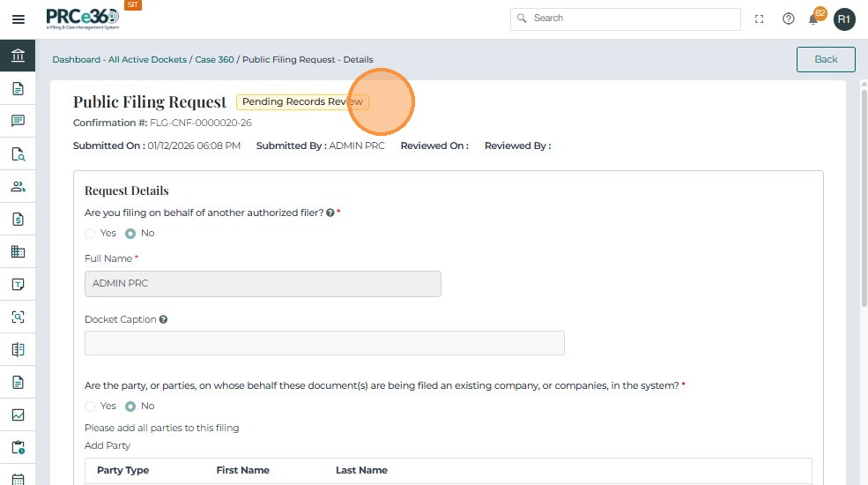Select No for filing on behalf
Image resolution: width=868 pixels, height=485 pixels.
pyautogui.click(x=130, y=234)
